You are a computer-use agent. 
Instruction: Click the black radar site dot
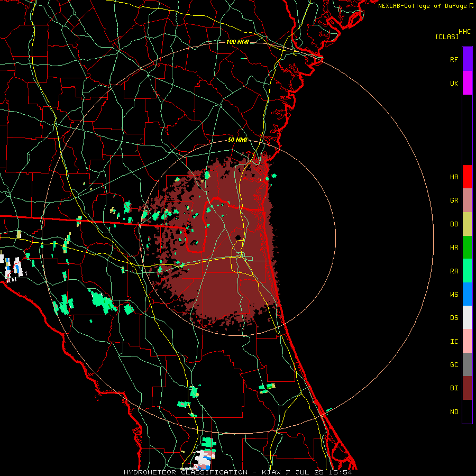[x=238, y=237]
